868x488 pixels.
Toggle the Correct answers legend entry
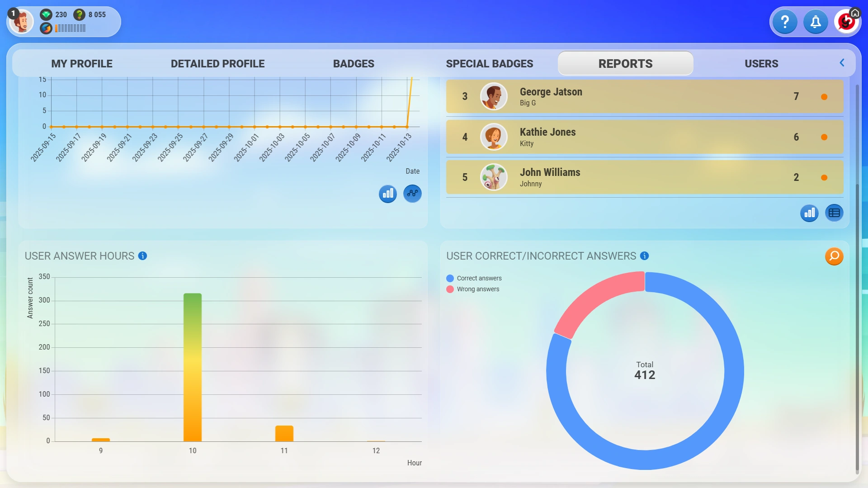(474, 278)
